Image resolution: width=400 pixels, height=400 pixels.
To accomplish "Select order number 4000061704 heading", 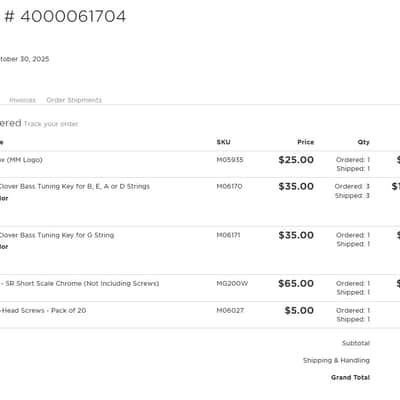I will coord(65,16).
